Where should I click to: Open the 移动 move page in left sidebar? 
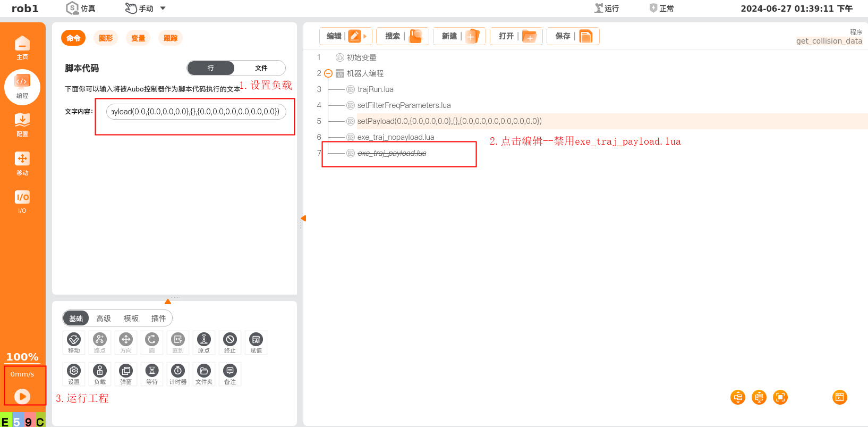tap(22, 164)
